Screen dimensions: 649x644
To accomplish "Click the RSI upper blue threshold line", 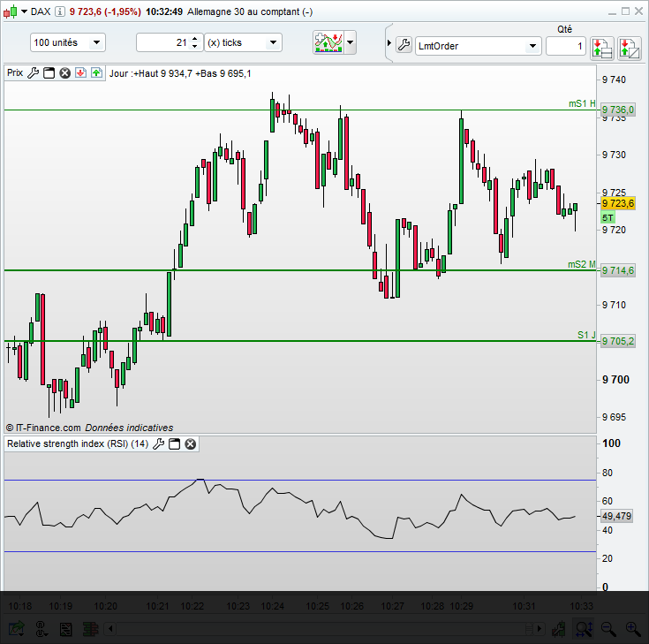I will (300, 481).
